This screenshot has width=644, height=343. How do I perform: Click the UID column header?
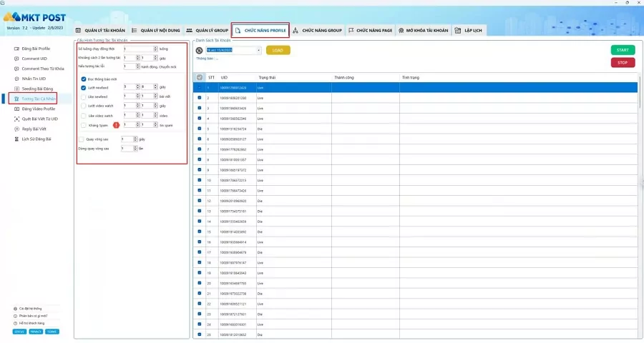tap(224, 78)
